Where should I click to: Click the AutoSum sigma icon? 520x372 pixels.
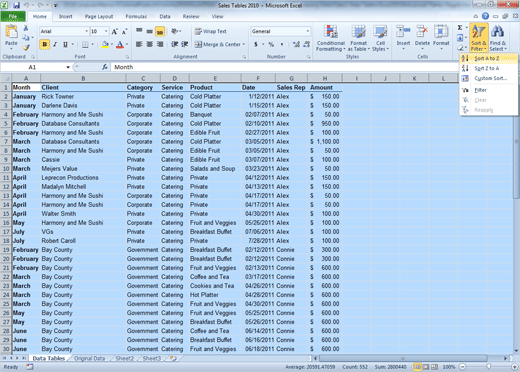(460, 28)
